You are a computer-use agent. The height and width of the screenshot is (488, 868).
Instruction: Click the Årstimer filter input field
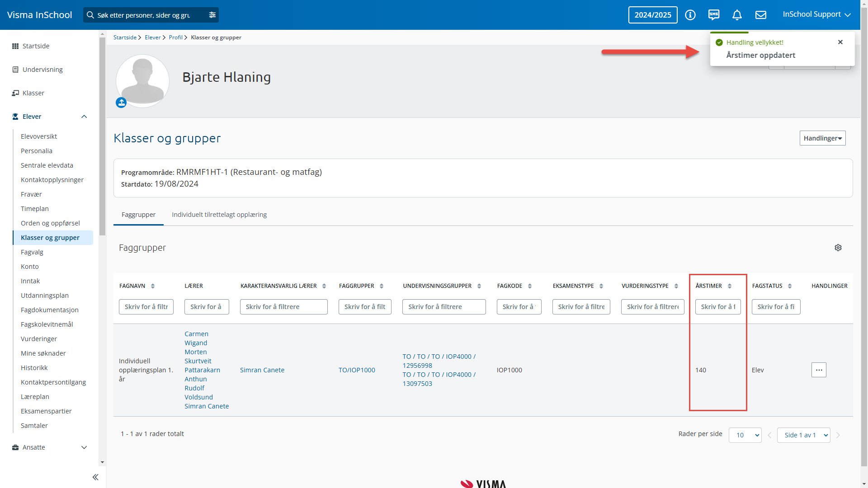[718, 307]
